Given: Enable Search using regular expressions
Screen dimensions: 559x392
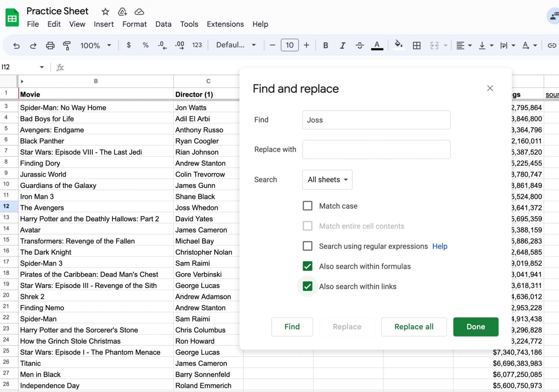Looking at the screenshot, I should tap(308, 246).
